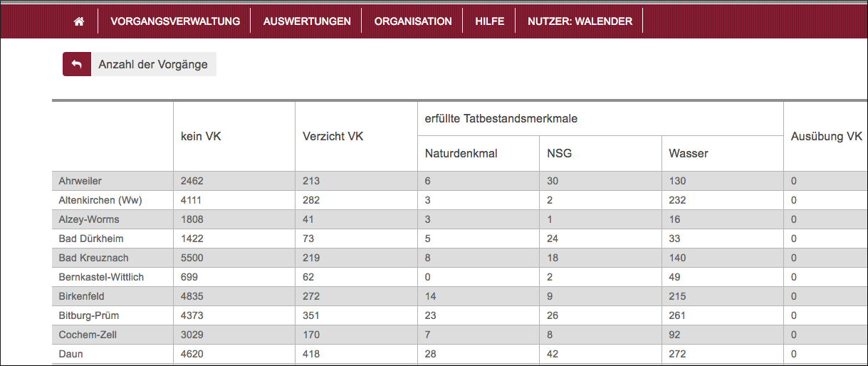Viewport: 868px width, 366px height.
Task: Select the Bad Kreuznach row label
Action: [93, 258]
